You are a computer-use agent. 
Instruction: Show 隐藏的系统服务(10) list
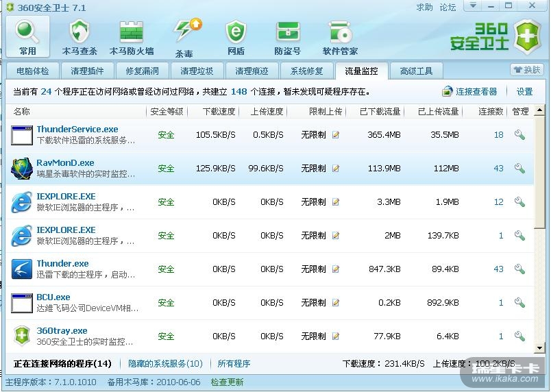click(x=165, y=363)
